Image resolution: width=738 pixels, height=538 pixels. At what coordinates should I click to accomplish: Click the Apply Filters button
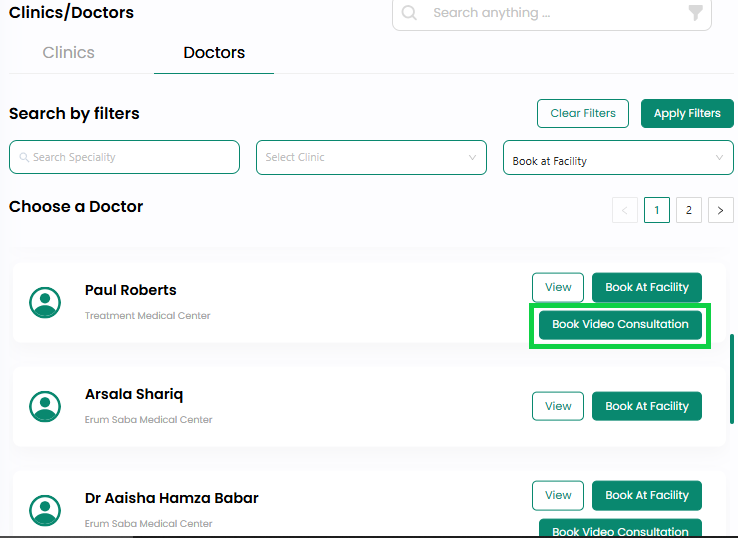pyautogui.click(x=687, y=113)
